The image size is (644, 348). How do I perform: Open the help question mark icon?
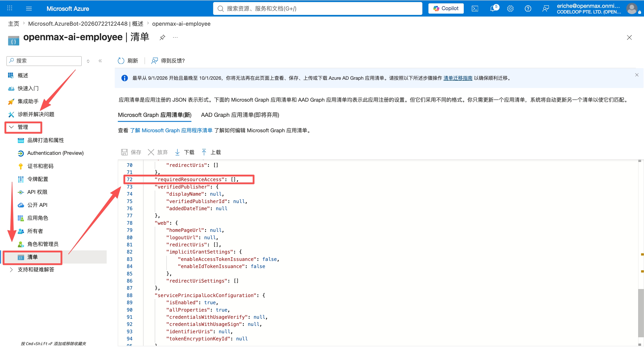coord(528,8)
